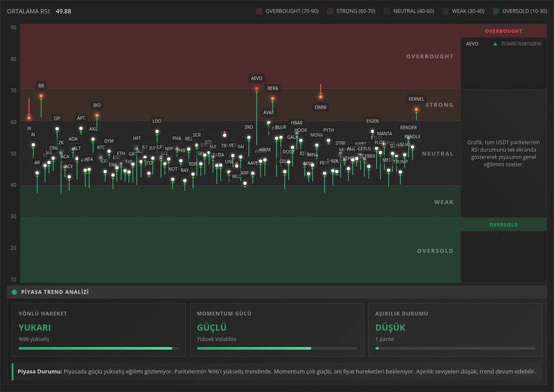Click the HBAR label in chart
Viewport: 554px width, 392px height.
[297, 123]
